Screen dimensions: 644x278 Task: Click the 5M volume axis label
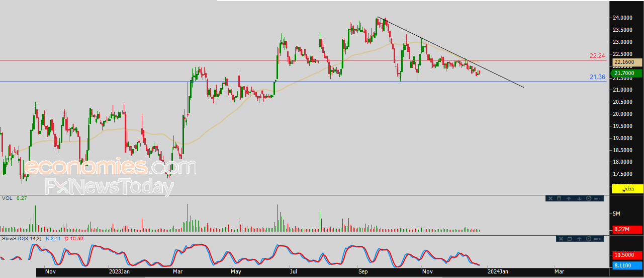(616, 214)
